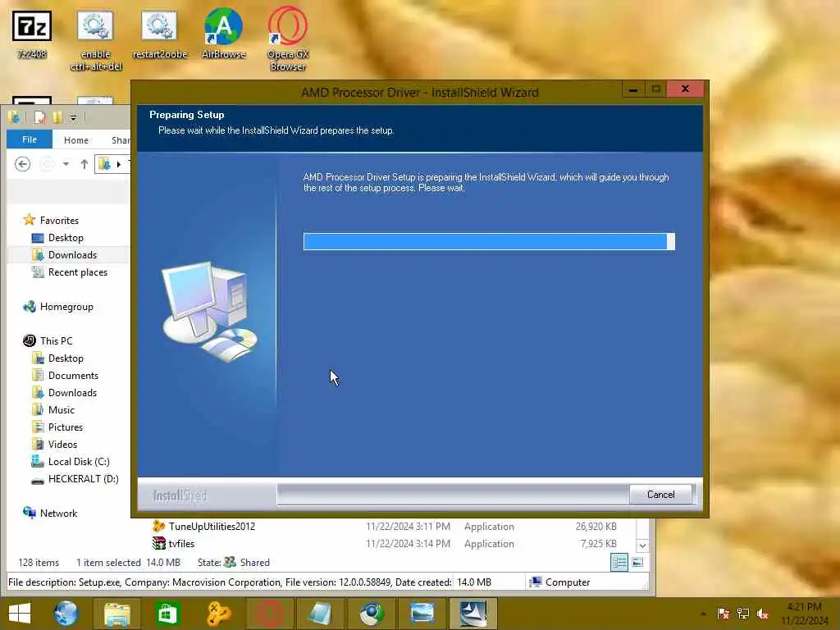Click the Properties icon in Explorer quick access toolbar

39,117
